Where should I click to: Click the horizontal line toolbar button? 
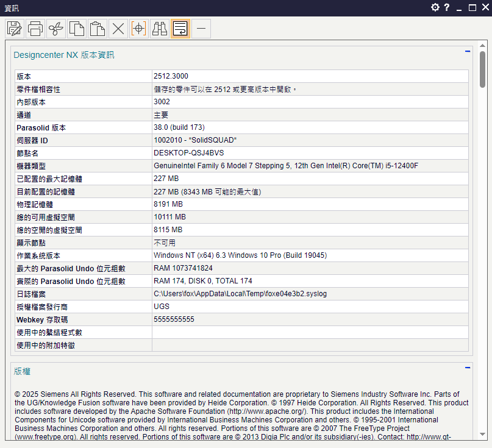click(201, 29)
